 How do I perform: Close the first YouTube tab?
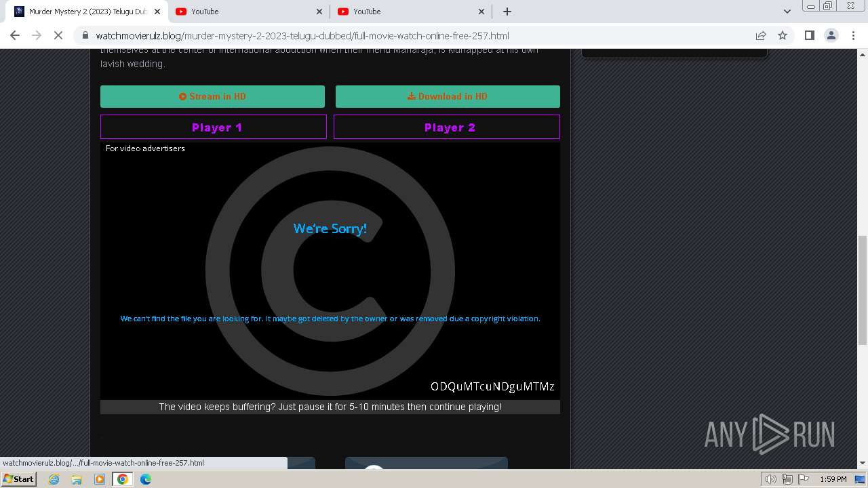point(319,12)
